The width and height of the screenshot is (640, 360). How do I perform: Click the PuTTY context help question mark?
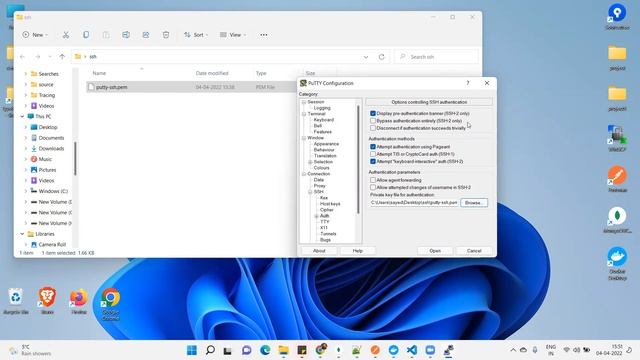(468, 83)
